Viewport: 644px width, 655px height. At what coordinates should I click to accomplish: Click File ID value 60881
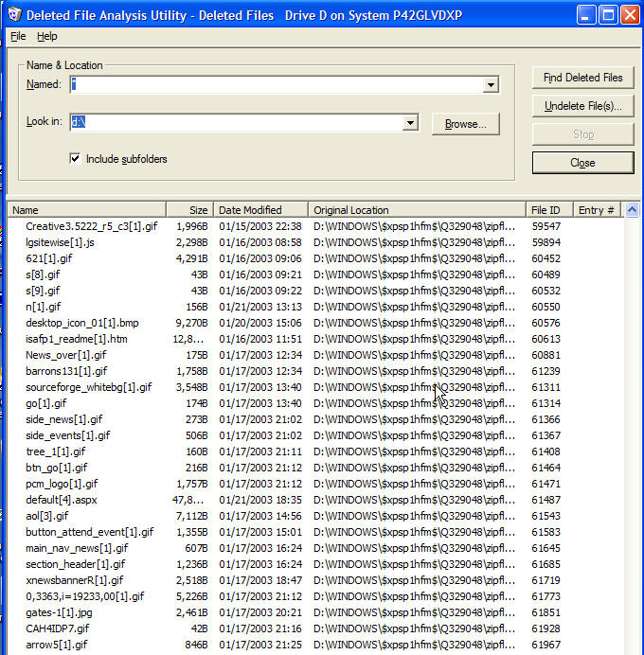(546, 355)
